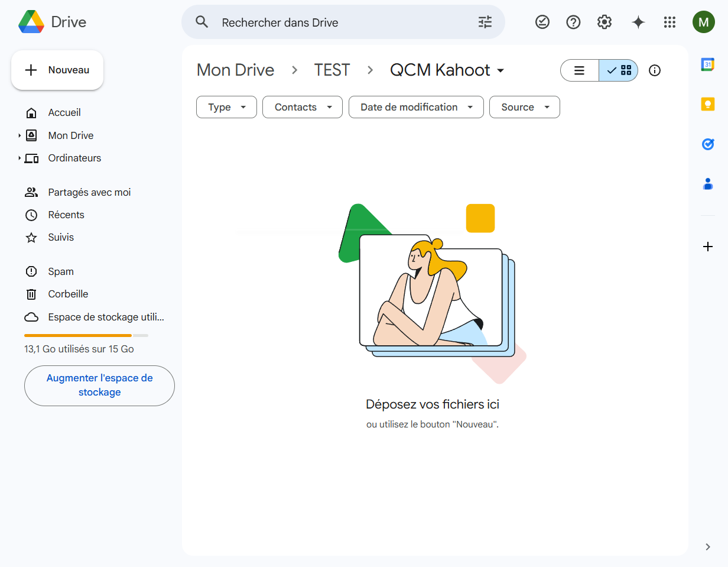Open the Contacts filter dropdown

tap(303, 107)
